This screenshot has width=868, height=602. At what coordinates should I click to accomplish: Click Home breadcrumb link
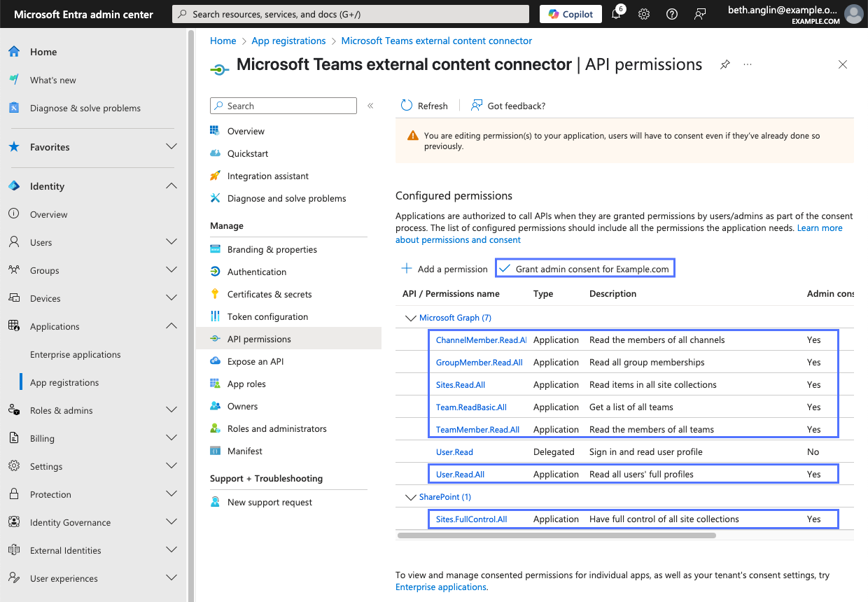pyautogui.click(x=223, y=41)
